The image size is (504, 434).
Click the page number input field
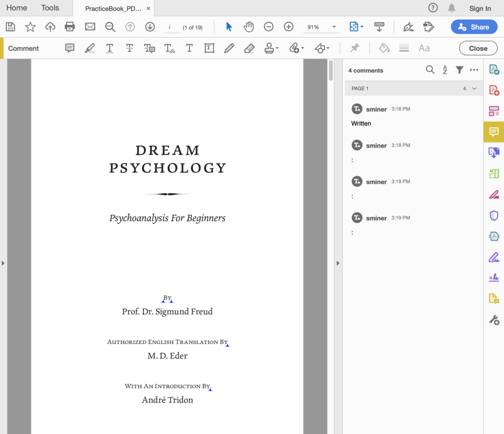(172, 27)
